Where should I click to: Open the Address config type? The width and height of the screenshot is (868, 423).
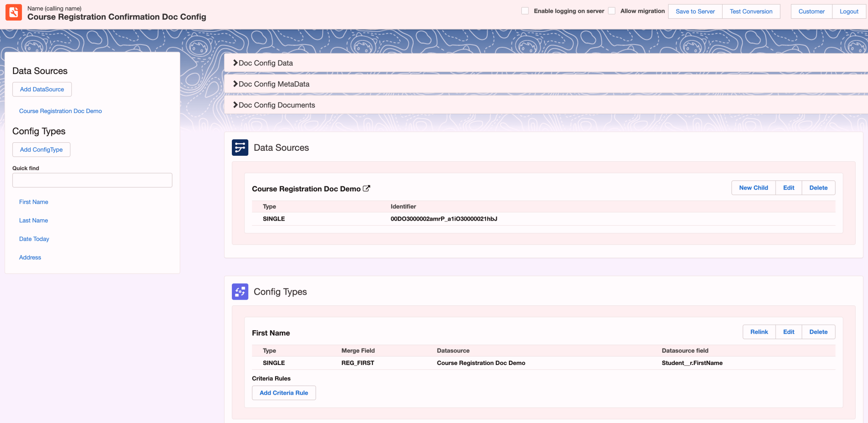[x=30, y=257]
